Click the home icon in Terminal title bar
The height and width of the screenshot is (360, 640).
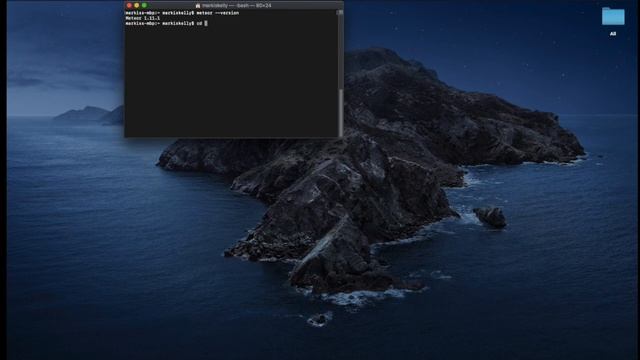198,6
